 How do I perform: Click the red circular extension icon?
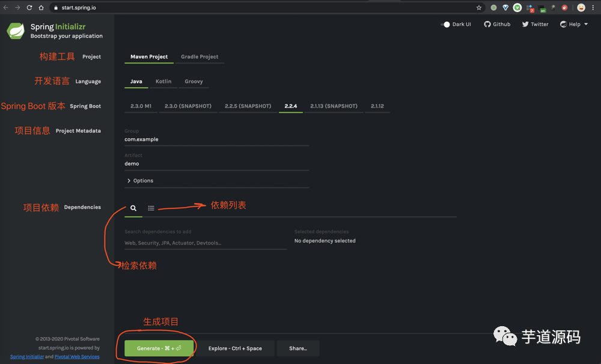[564, 8]
